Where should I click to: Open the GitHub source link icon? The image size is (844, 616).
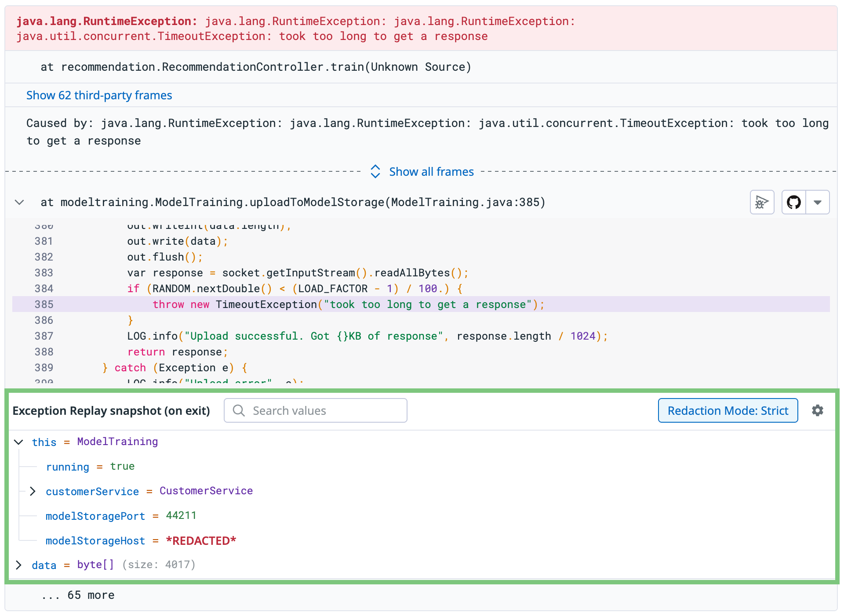tap(793, 203)
